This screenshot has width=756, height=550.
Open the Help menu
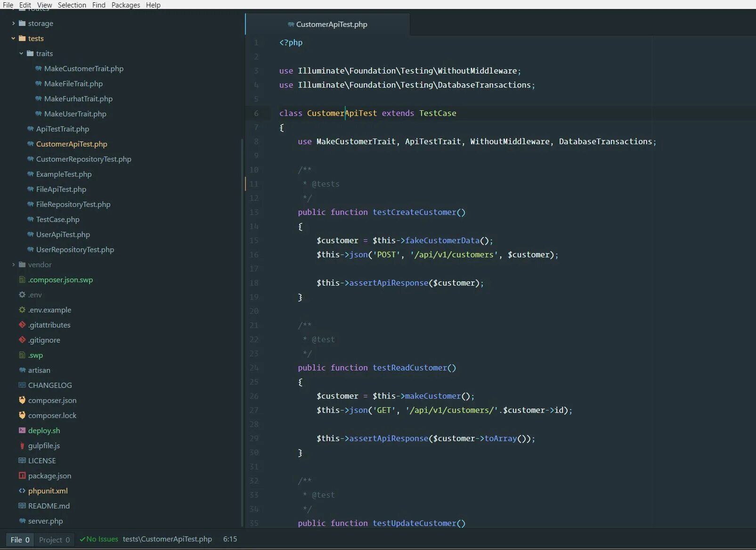[153, 5]
